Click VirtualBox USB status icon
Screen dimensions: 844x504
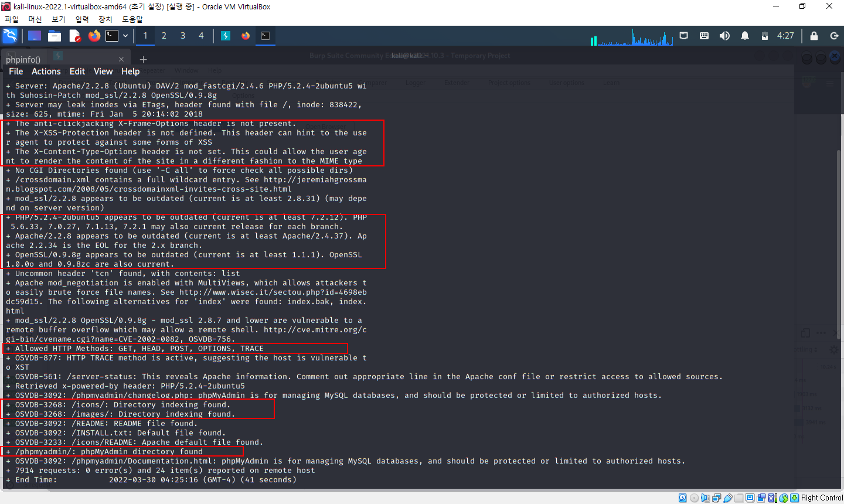727,498
